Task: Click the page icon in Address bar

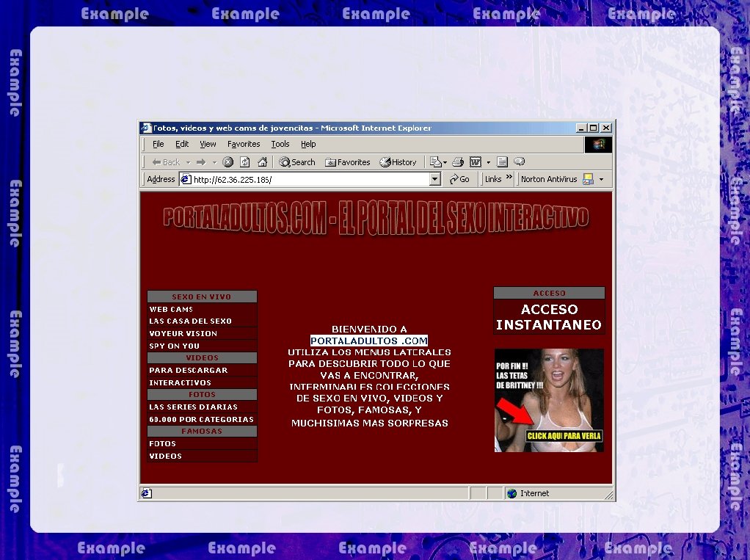Action: point(186,179)
